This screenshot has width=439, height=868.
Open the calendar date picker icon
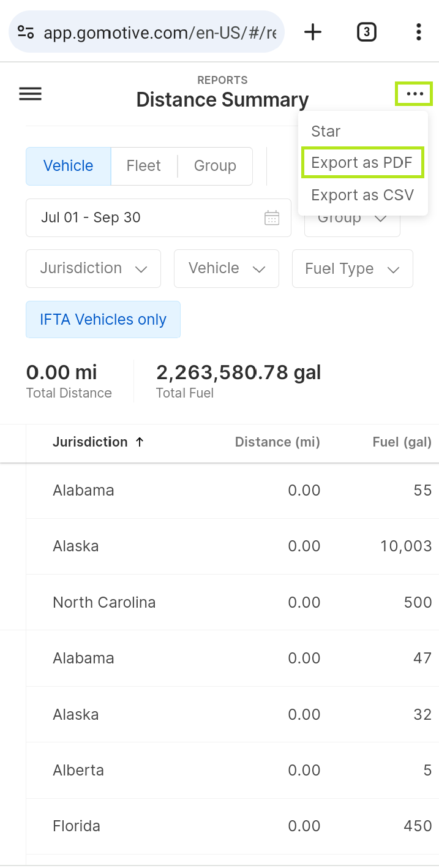coord(272,217)
